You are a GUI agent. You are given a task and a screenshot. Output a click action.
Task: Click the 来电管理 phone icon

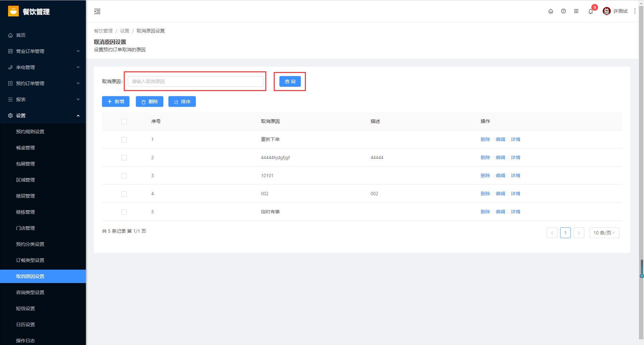[10, 67]
